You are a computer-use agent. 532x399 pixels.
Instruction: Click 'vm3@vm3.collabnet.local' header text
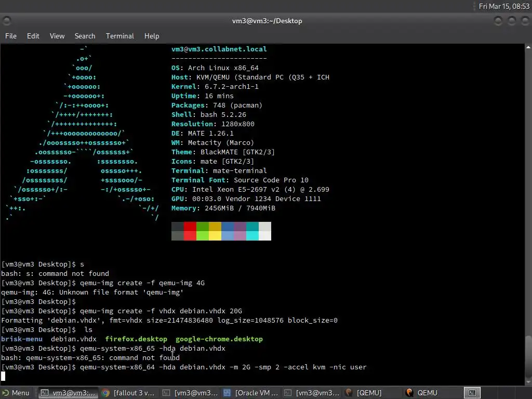[x=219, y=49]
